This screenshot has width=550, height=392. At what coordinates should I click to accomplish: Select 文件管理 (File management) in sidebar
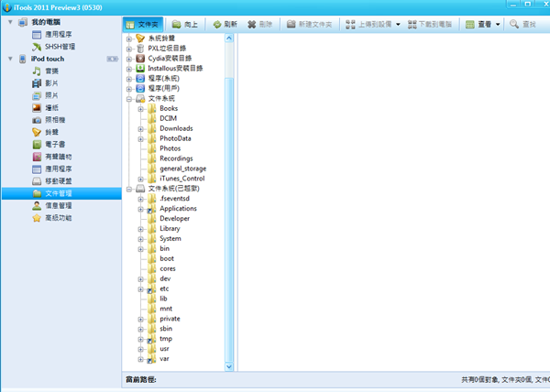61,193
